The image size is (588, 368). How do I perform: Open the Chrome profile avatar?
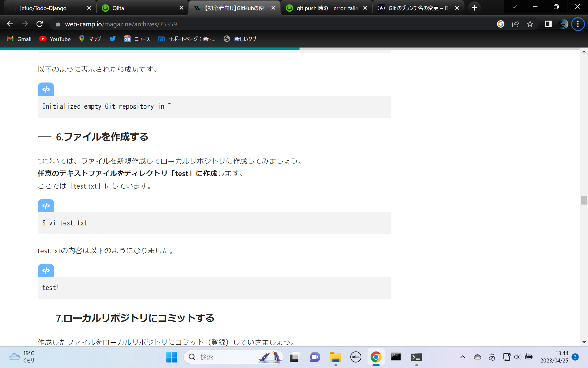(x=563, y=24)
